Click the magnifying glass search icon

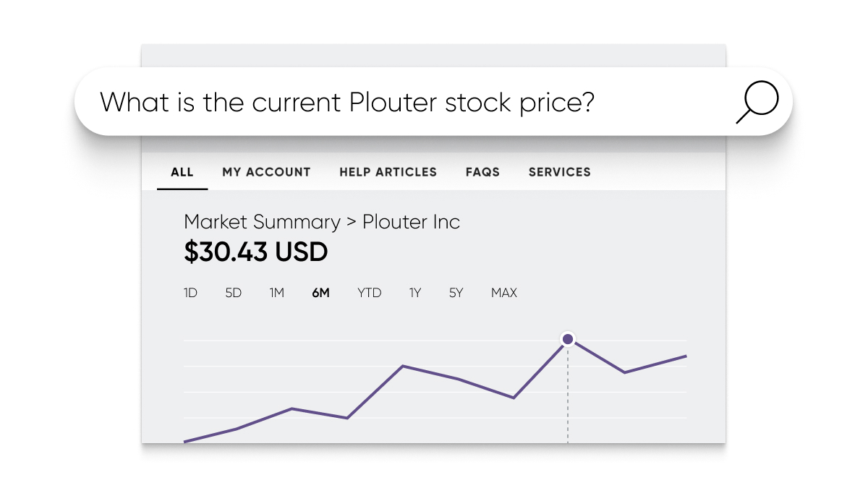tap(757, 102)
